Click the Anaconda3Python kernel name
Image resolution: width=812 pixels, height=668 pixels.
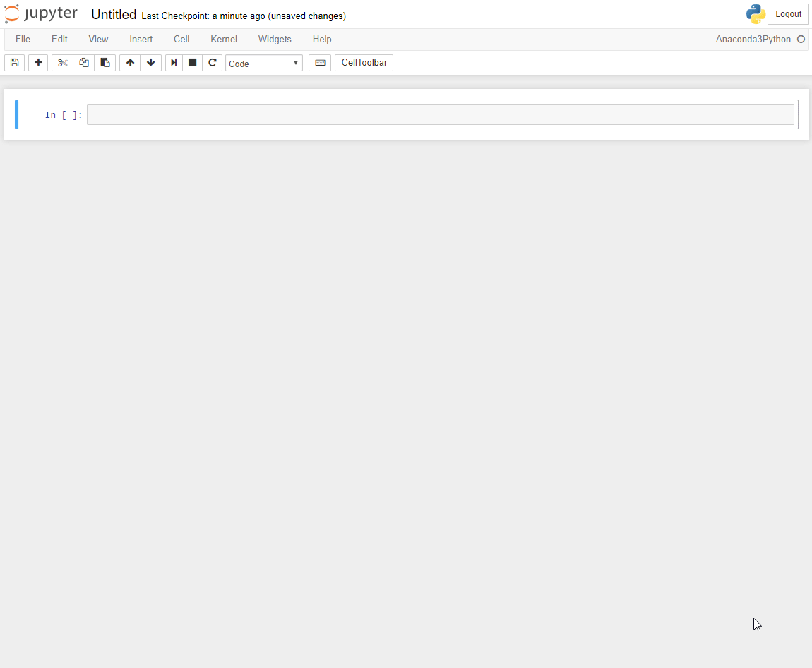(753, 40)
